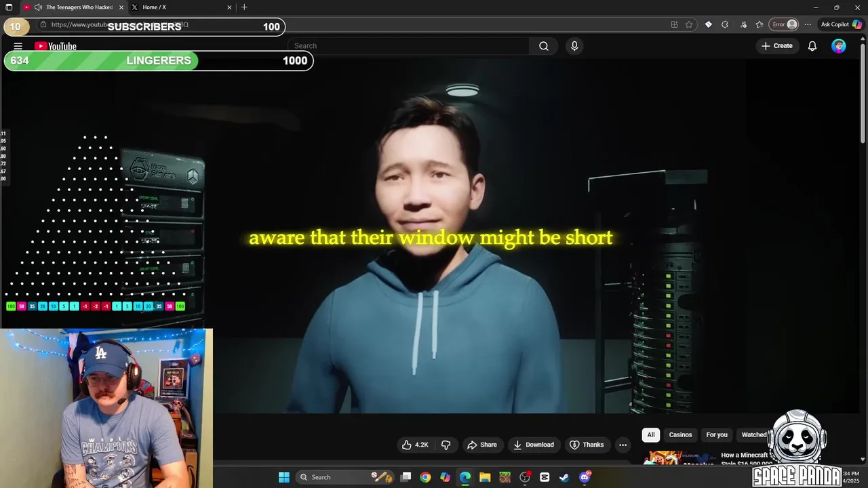Go to YouTube home via logo

[56, 46]
